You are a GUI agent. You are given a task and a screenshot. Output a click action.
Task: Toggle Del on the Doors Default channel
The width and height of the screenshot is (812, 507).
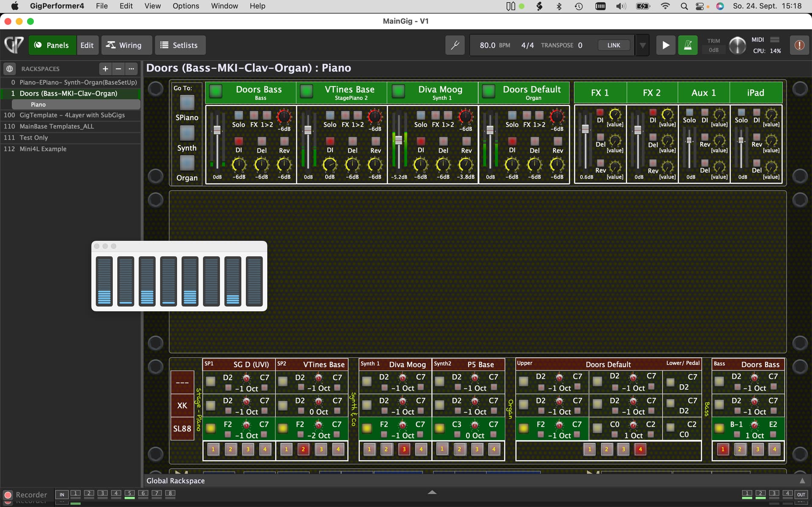click(x=535, y=141)
